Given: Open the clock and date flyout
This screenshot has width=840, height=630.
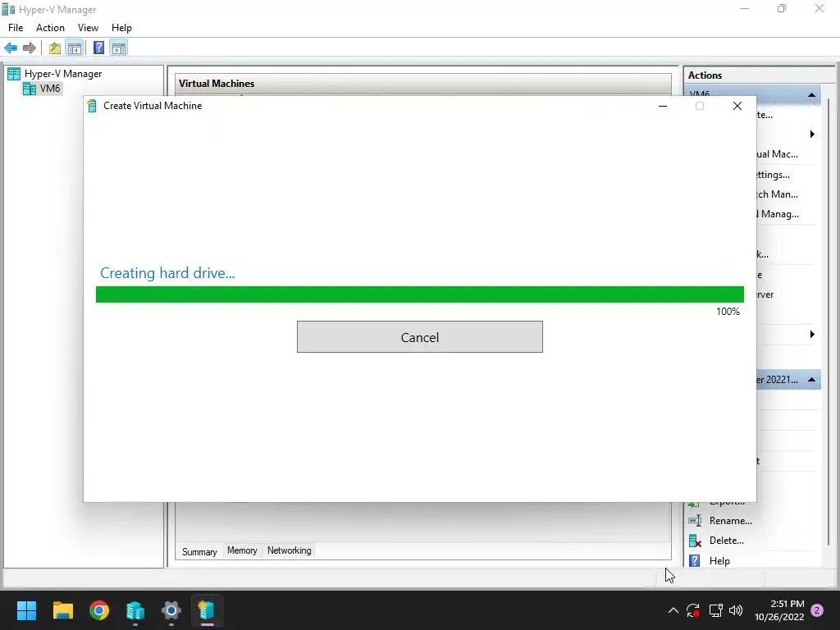Looking at the screenshot, I should [779, 610].
